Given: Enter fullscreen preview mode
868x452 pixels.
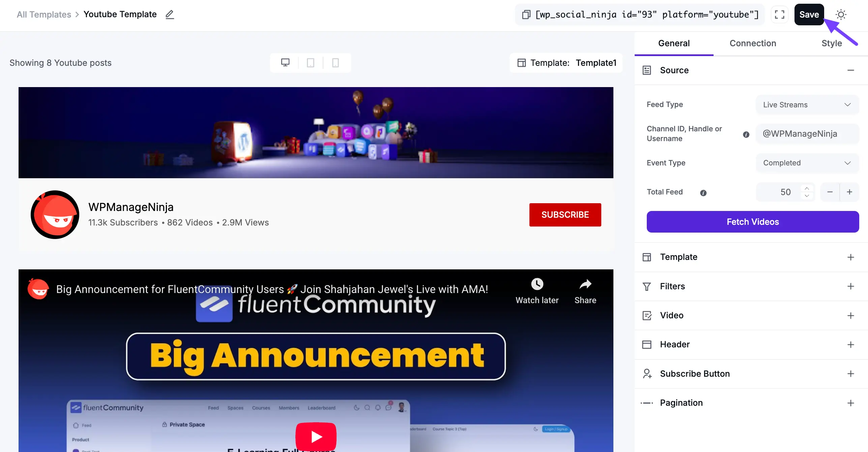Looking at the screenshot, I should click(779, 15).
